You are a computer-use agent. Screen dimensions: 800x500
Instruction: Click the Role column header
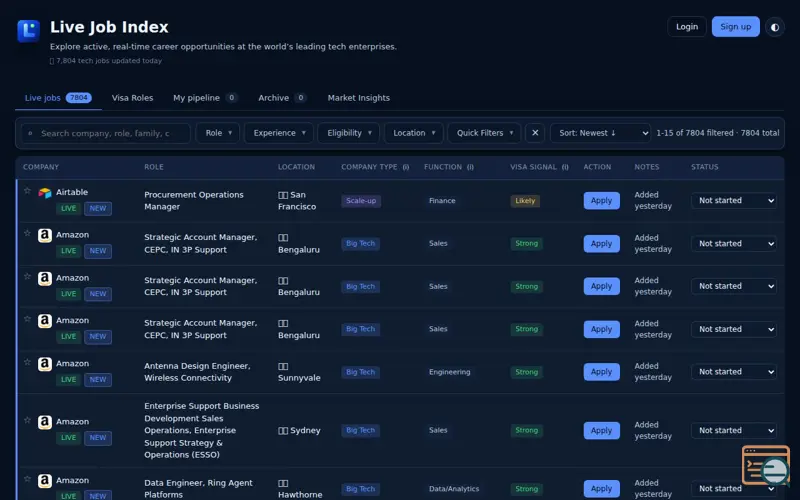154,167
